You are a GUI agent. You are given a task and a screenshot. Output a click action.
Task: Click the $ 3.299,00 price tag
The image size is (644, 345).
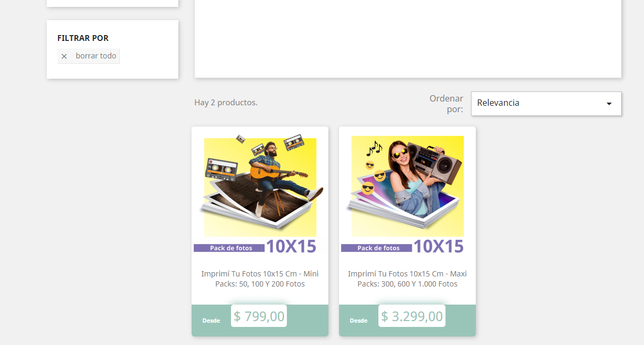click(412, 316)
